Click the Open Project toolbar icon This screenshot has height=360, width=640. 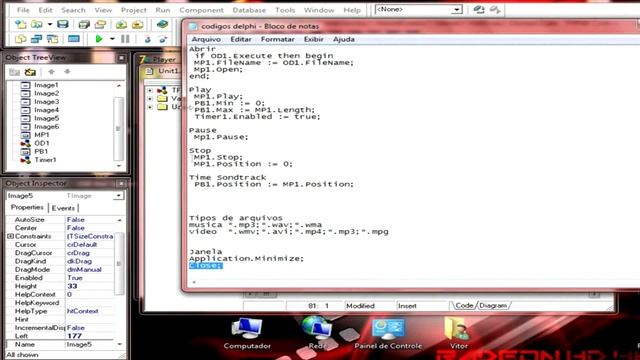(x=100, y=24)
